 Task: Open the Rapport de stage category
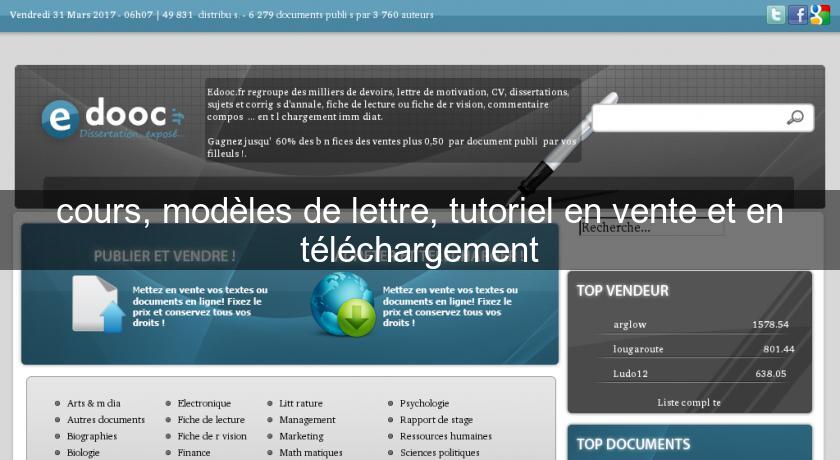[437, 420]
